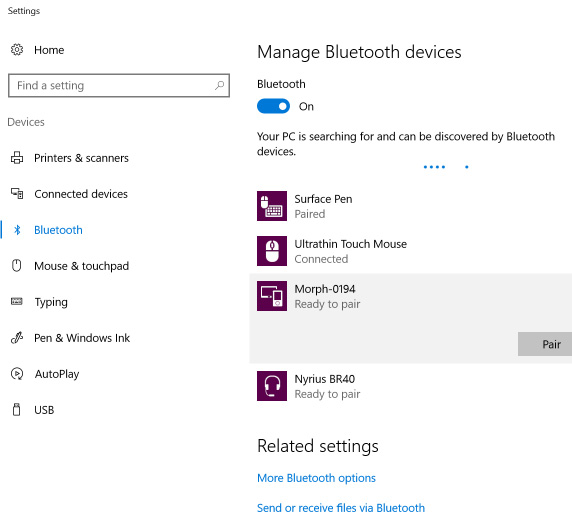572x523 pixels.
Task: Open the AutoPlay settings page
Action: tap(57, 374)
